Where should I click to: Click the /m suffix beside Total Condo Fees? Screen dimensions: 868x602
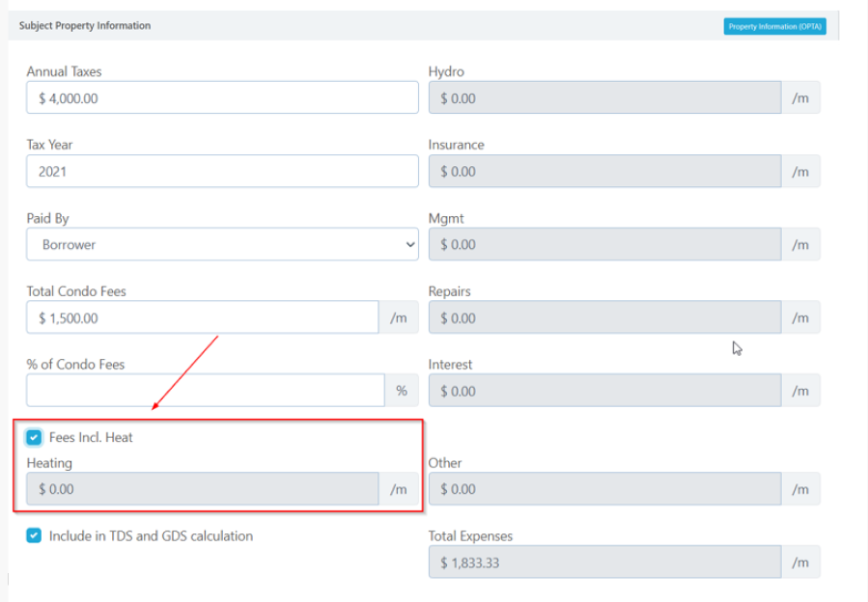[399, 318]
